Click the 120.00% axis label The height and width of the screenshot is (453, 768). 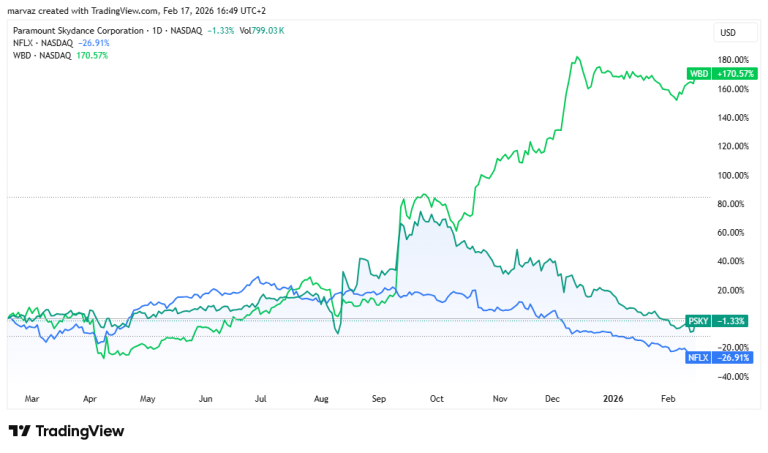click(733, 146)
